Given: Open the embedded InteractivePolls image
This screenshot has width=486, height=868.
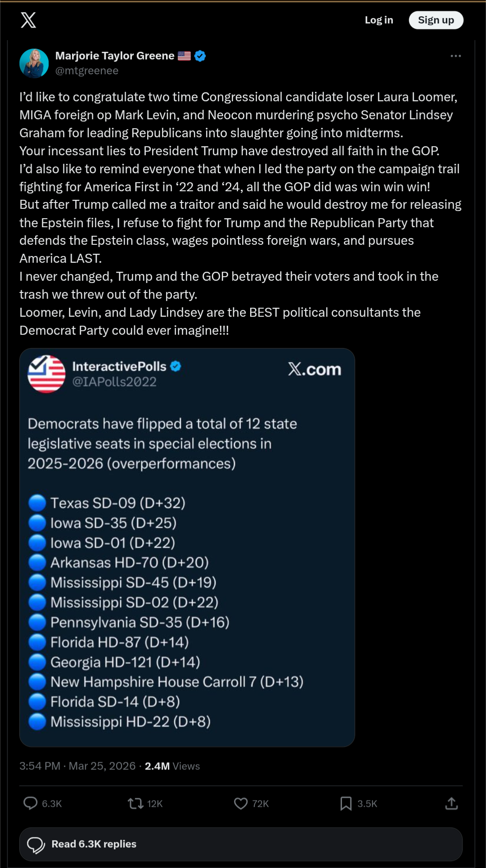Looking at the screenshot, I should click(187, 547).
